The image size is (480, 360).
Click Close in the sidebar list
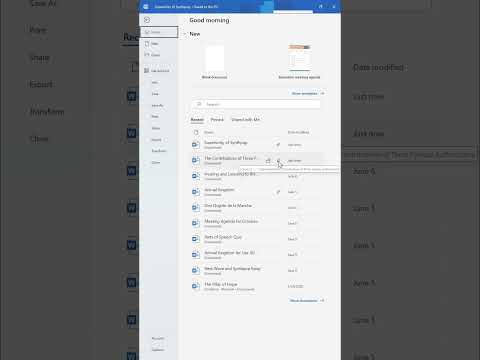pos(156,163)
